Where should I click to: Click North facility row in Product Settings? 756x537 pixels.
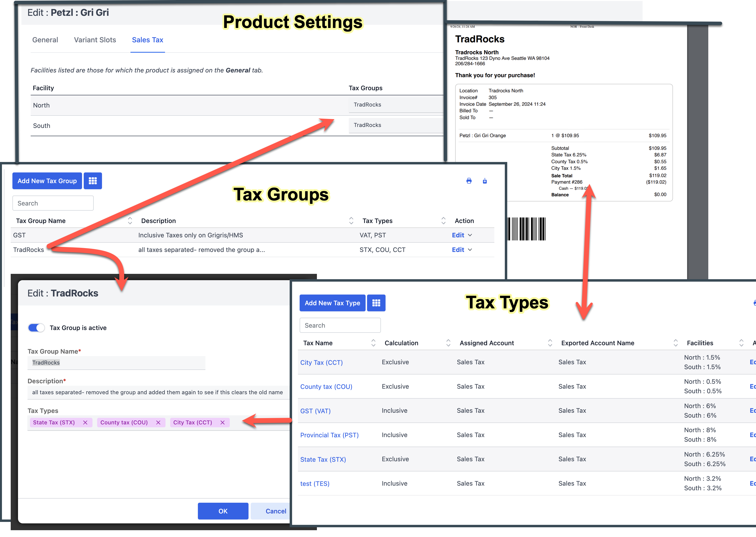pos(237,105)
